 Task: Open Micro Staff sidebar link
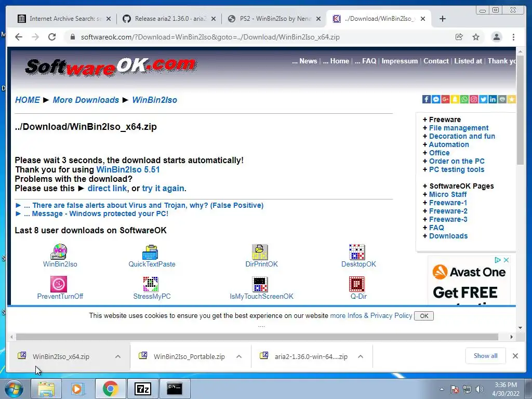point(448,194)
